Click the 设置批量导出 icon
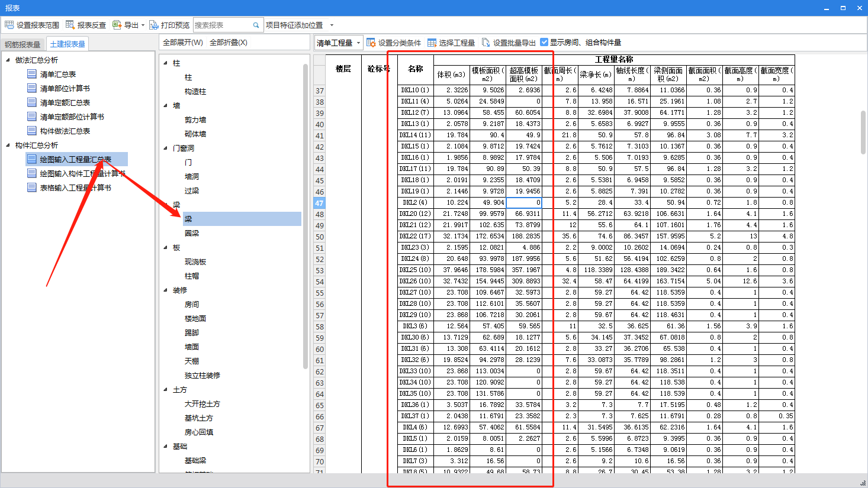 click(x=486, y=43)
